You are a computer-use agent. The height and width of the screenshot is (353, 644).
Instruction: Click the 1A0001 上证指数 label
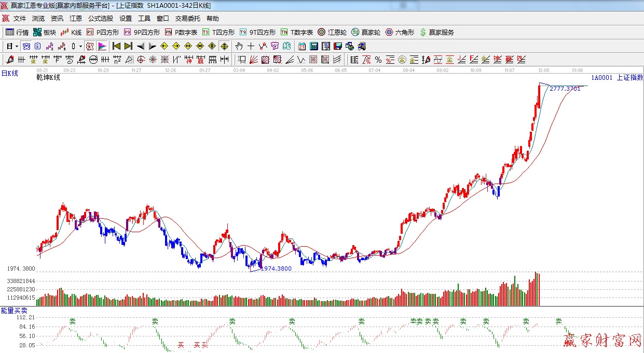(616, 77)
